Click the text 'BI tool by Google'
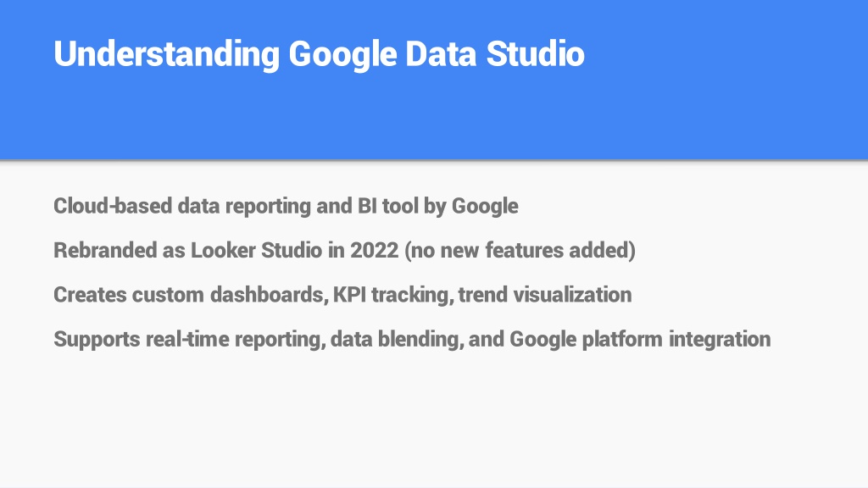This screenshot has width=868, height=488. (x=438, y=206)
